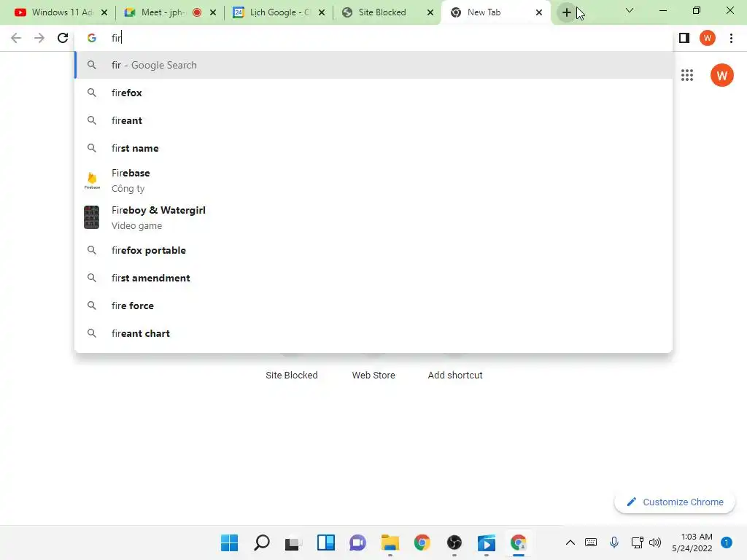Open the active Chrome taskbar icon
The height and width of the screenshot is (560, 747).
[x=519, y=542]
